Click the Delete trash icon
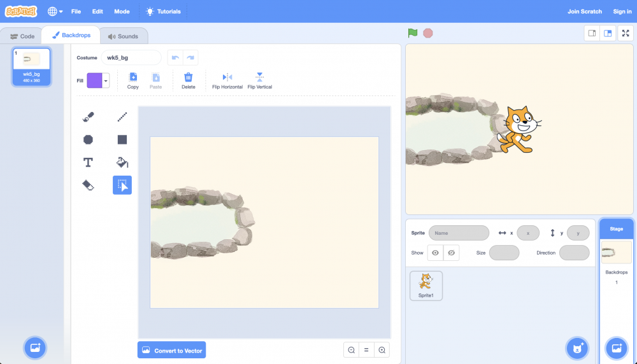637x364 pixels. [188, 80]
